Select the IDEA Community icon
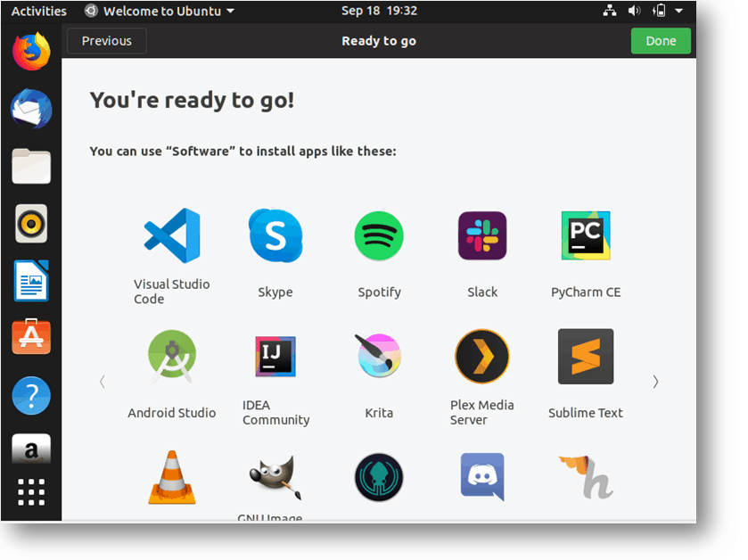Screen dimensions: 748x560 point(275,357)
